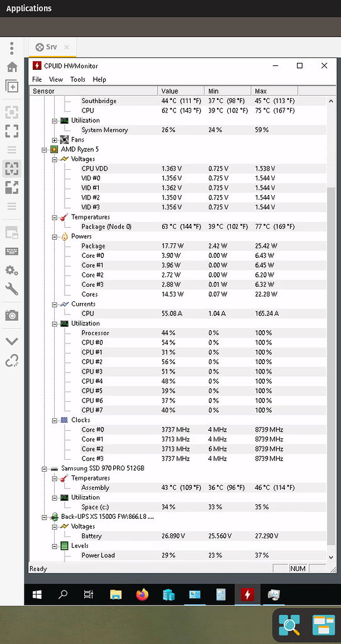Launch File Explorer from the taskbar
This screenshot has width=341, height=644.
pyautogui.click(x=116, y=594)
